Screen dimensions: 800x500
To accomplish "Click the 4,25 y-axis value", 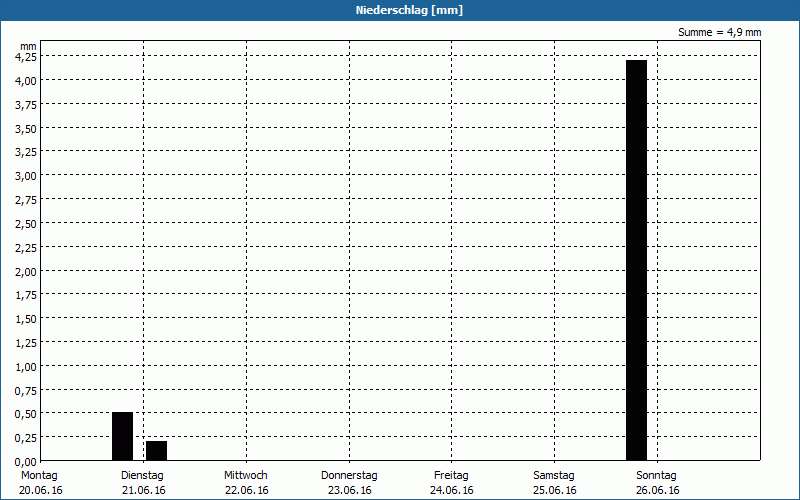I will [26, 57].
